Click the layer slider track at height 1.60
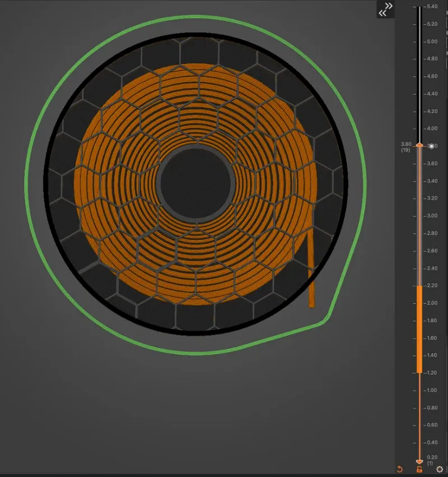Screen dimensions: 448x477 419,338
